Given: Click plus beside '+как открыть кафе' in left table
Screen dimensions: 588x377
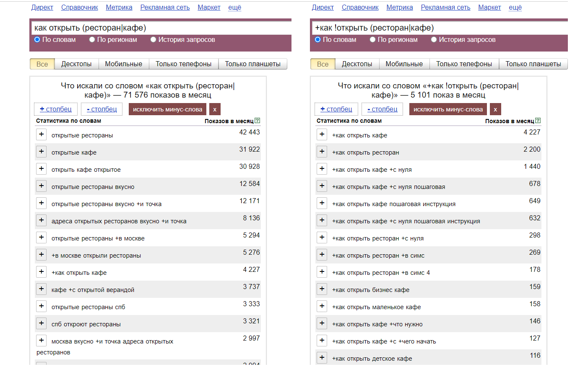Looking at the screenshot, I should coord(41,272).
